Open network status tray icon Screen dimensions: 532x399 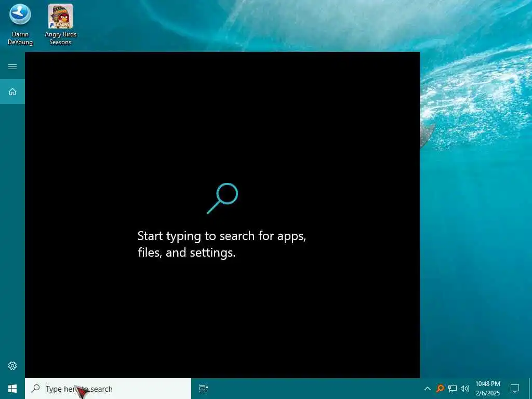[x=453, y=389]
